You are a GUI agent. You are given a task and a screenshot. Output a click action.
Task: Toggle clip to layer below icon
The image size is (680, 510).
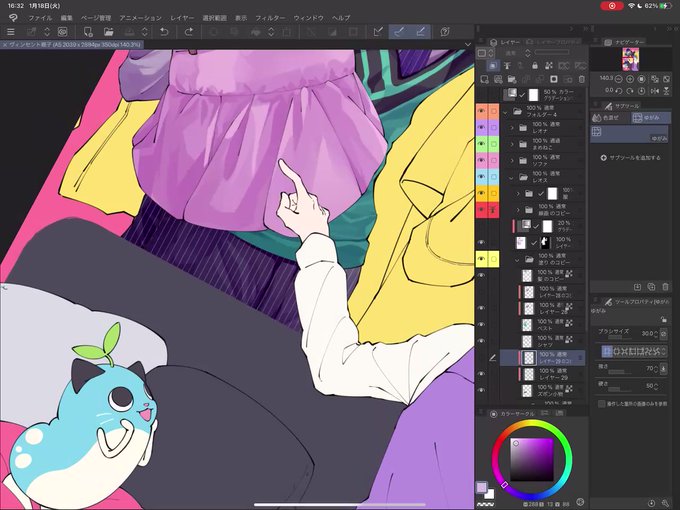[493, 65]
